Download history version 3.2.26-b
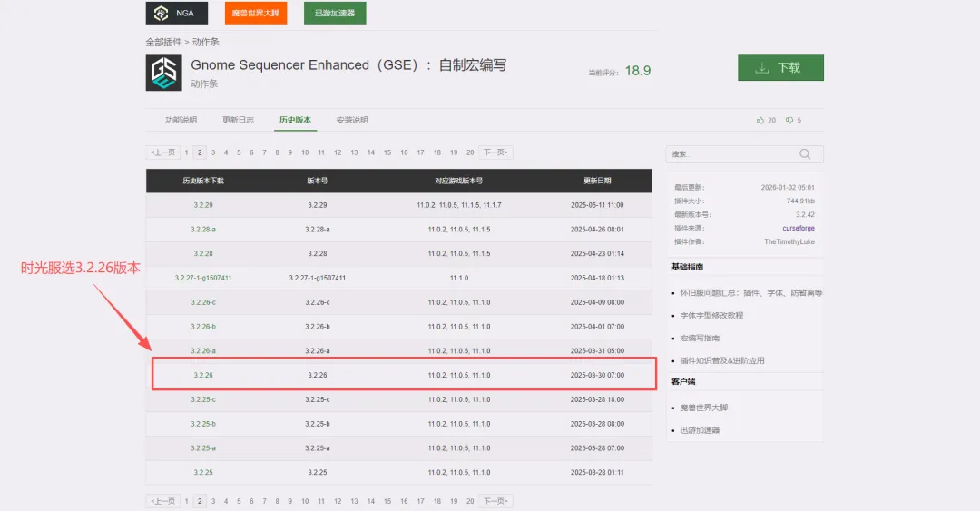This screenshot has width=980, height=511. (203, 327)
